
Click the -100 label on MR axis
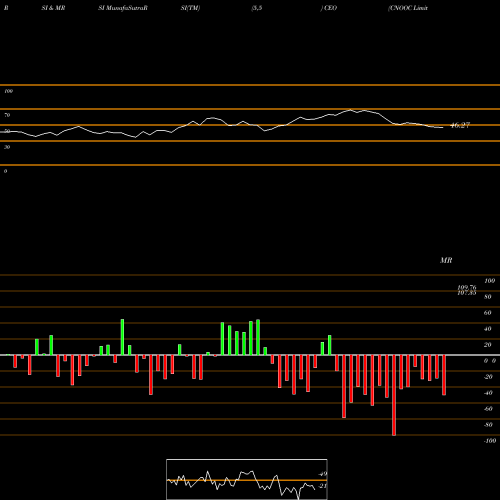click(x=490, y=441)
